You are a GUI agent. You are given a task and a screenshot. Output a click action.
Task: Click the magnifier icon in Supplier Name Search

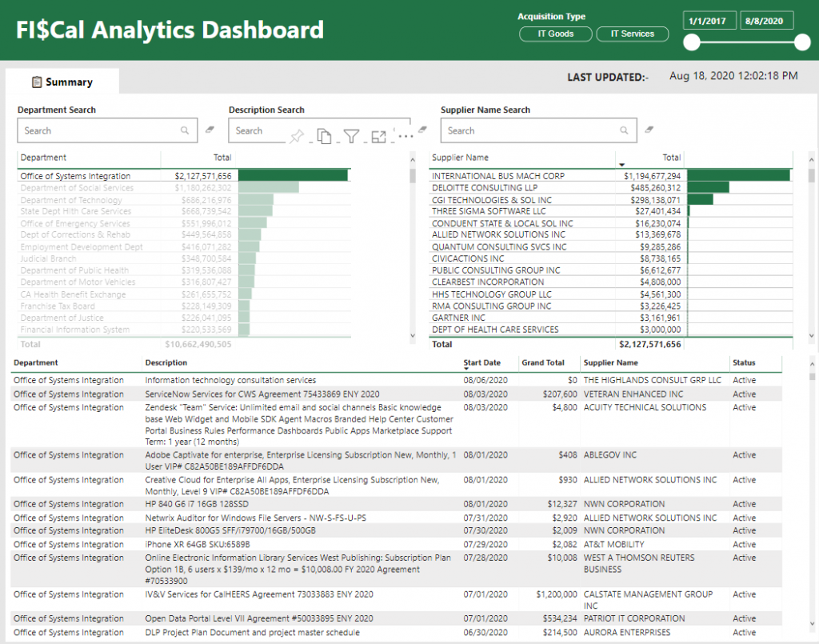pos(624,130)
